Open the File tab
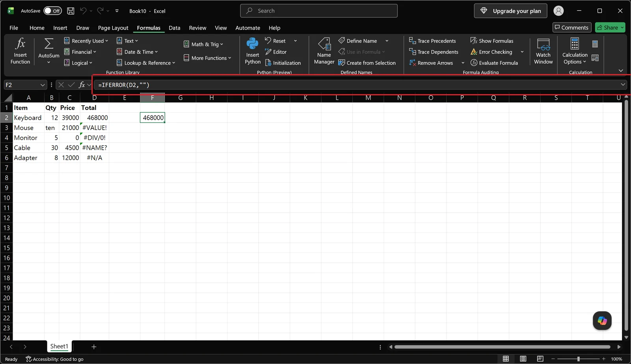This screenshot has height=364, width=631. coord(14,28)
